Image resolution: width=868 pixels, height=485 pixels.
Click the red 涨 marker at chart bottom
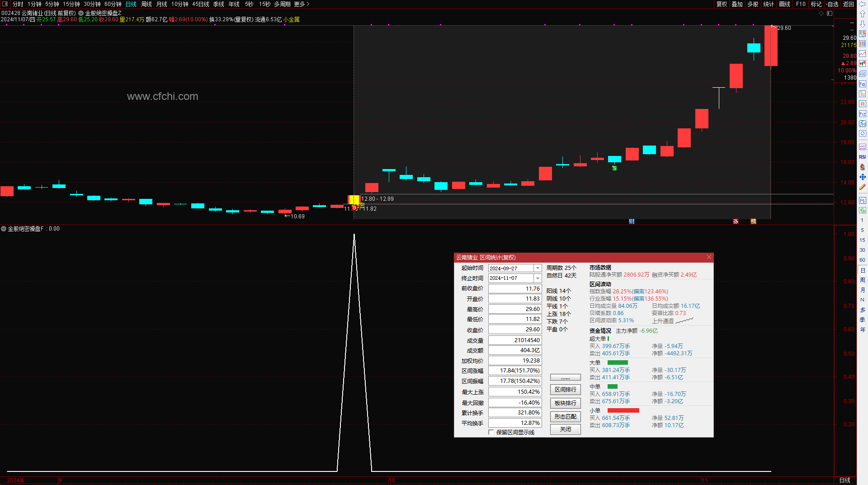(736, 221)
